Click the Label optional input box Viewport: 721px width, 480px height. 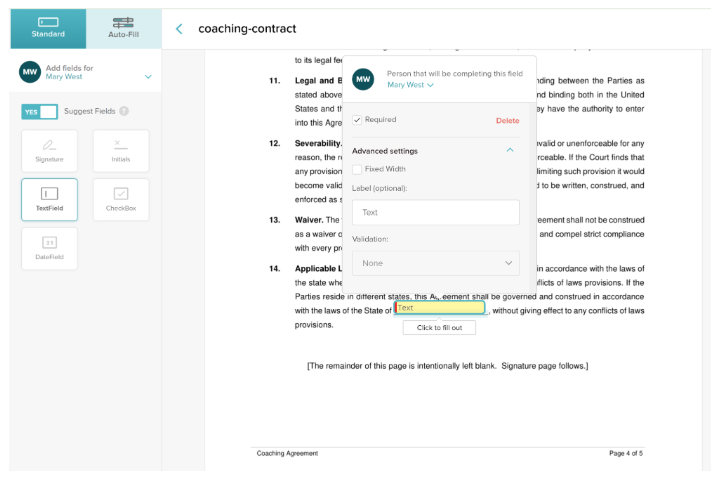(435, 212)
